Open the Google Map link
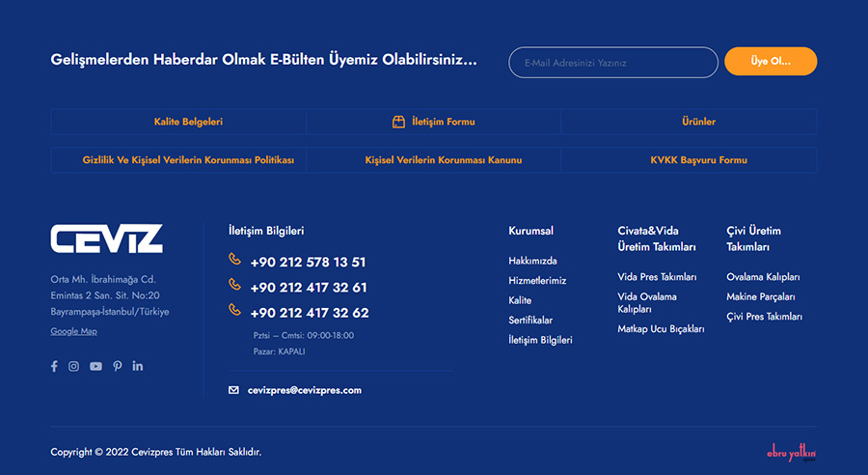Viewport: 868px width, 475px height. tap(73, 331)
